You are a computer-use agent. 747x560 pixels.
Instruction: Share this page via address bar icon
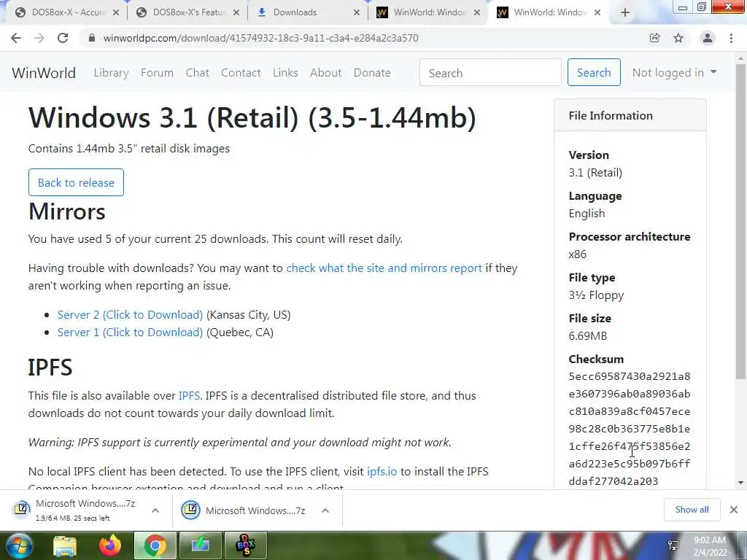654,38
